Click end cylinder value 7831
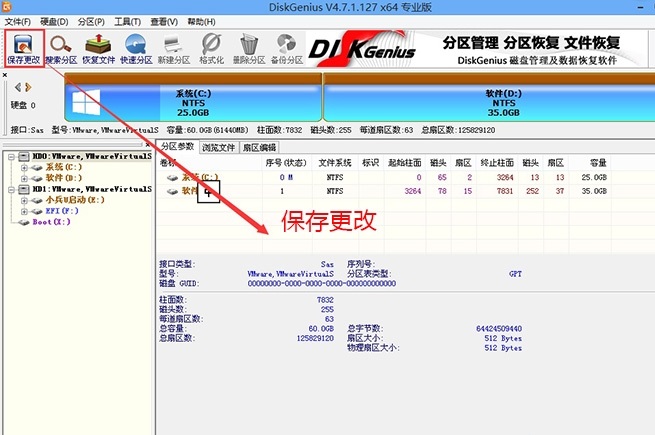This screenshot has width=655, height=435. point(505,191)
